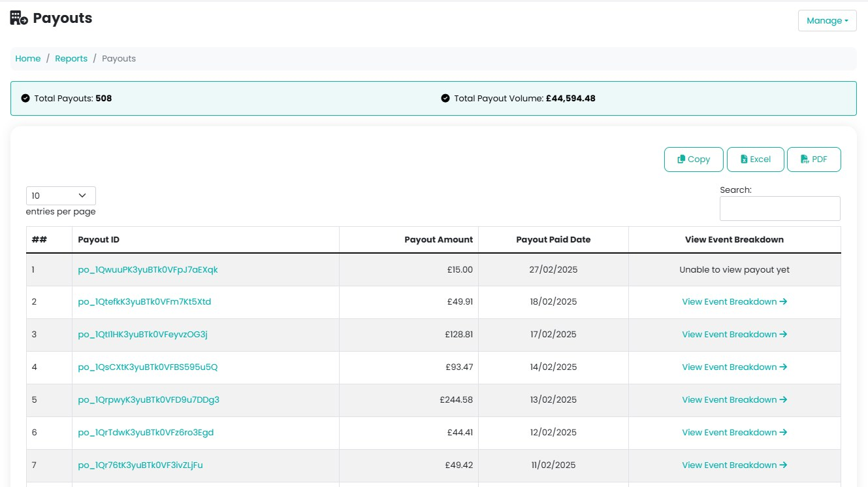The width and height of the screenshot is (868, 487).
Task: Click the £49.42 amount cell
Action: [x=409, y=465]
